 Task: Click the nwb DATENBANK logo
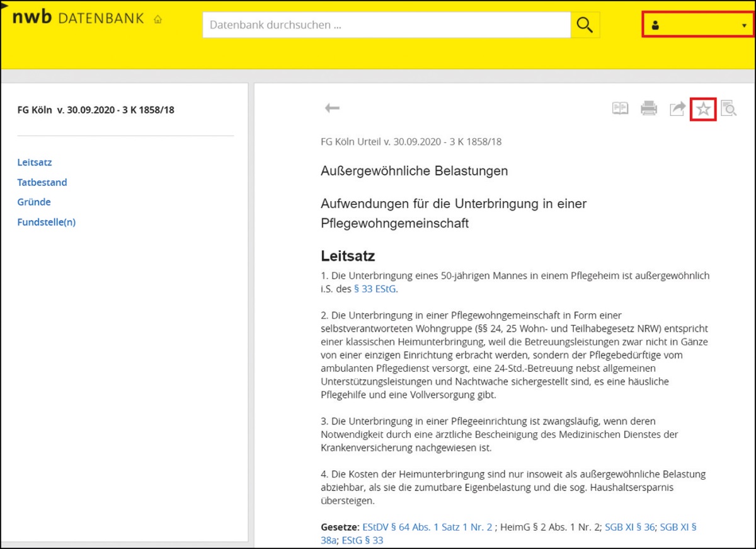78,18
